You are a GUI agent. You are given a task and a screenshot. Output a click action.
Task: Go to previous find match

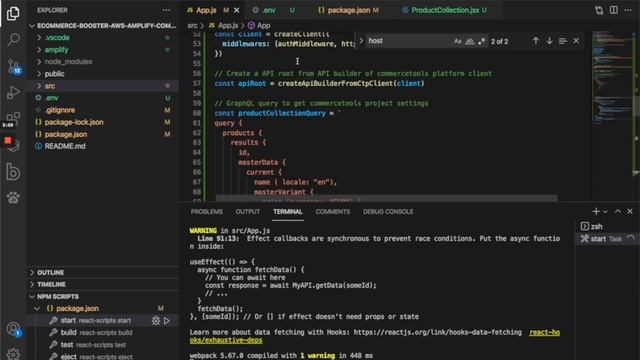pyautogui.click(x=536, y=41)
